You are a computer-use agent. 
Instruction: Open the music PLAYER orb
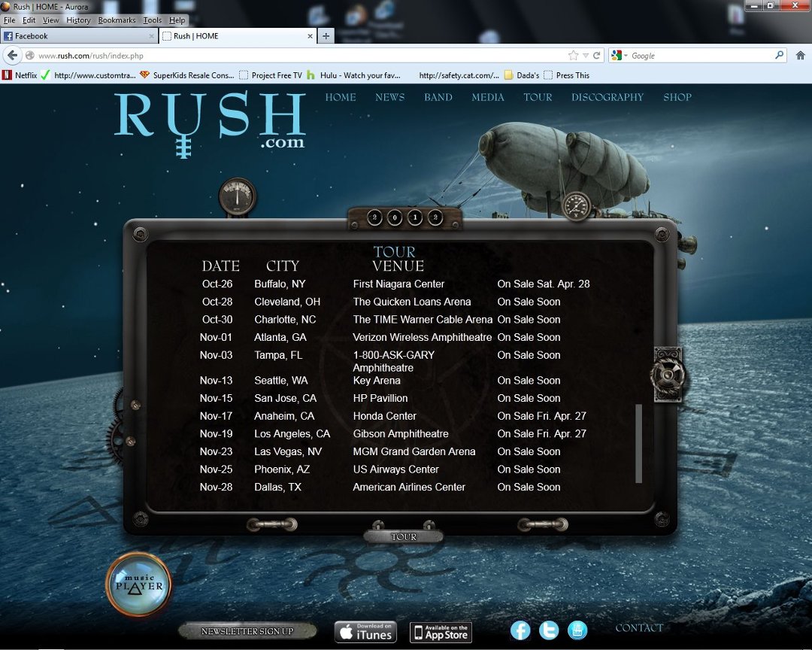[139, 585]
